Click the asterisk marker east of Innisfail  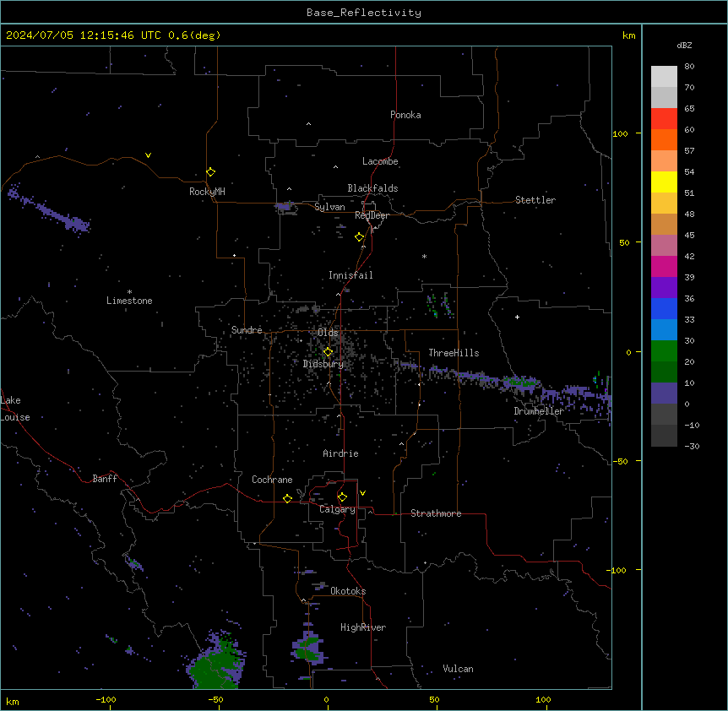coord(424,256)
